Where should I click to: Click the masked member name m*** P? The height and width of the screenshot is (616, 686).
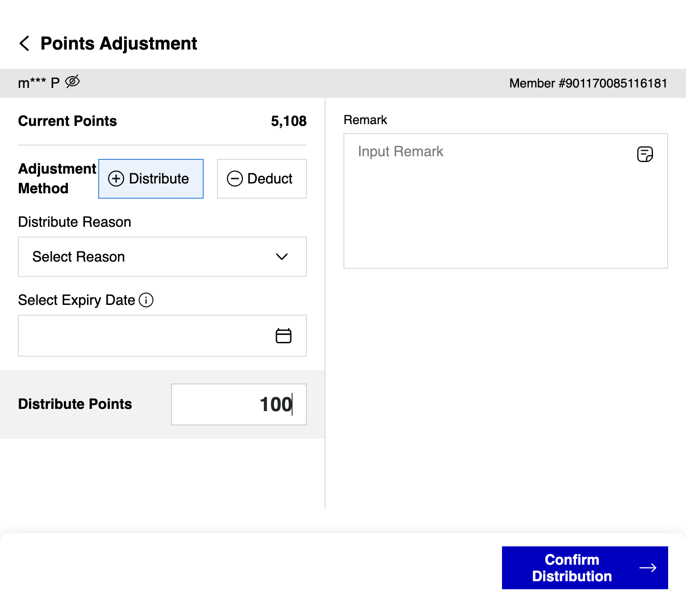[x=39, y=83]
